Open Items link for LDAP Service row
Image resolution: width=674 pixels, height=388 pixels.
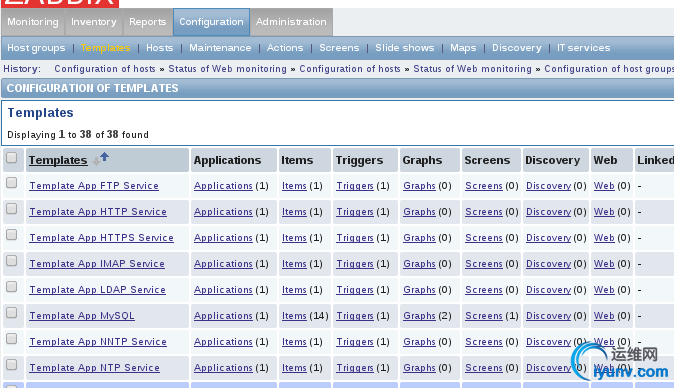(294, 290)
